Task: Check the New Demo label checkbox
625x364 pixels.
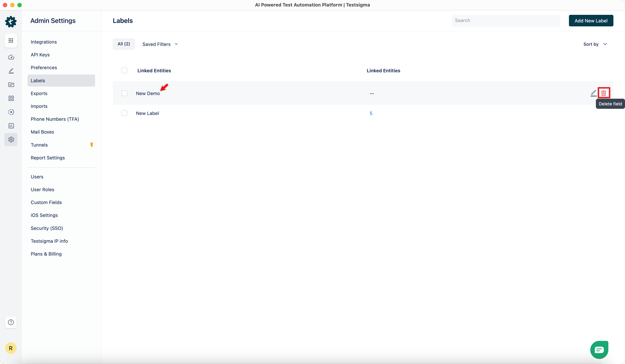Action: pos(124,93)
